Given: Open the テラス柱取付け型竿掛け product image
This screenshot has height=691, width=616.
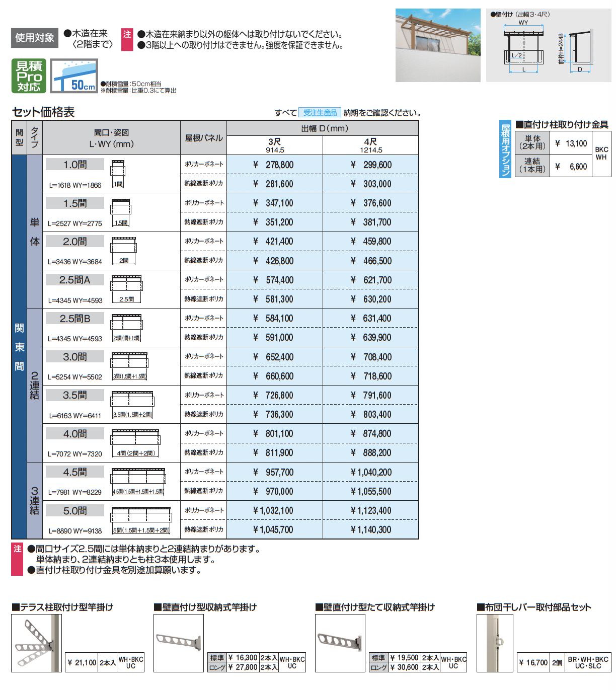Looking at the screenshot, I should (x=37, y=643).
